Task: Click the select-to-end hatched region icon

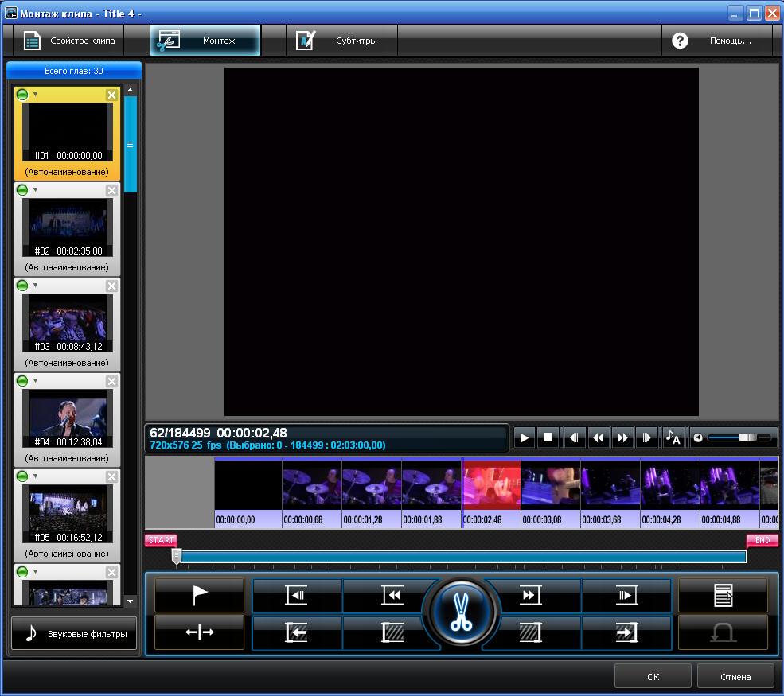Action: pos(530,632)
